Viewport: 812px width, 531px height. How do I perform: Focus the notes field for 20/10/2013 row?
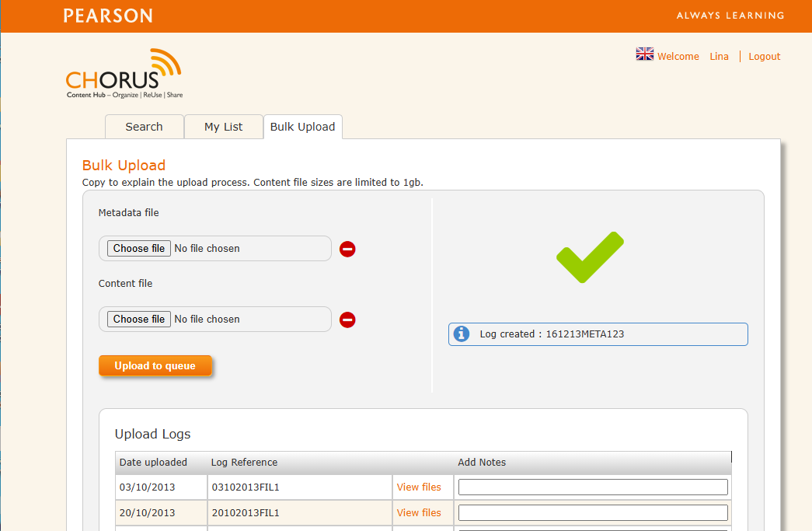(x=593, y=513)
